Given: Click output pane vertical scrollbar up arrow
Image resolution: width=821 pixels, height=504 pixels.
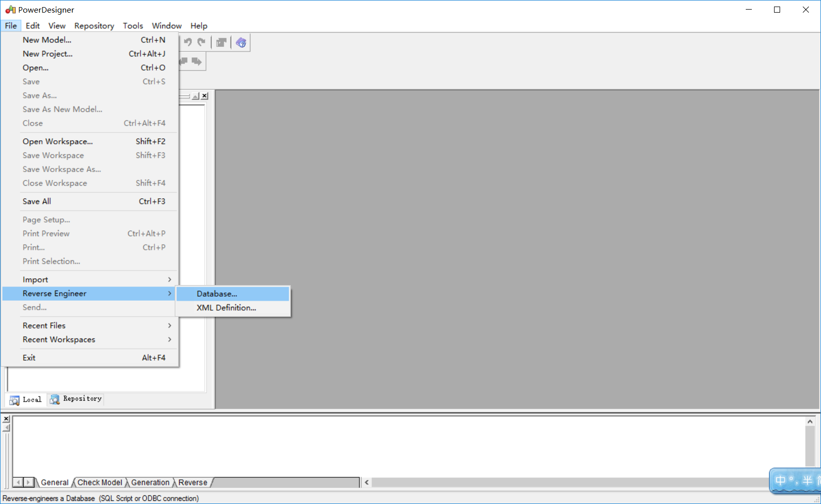Looking at the screenshot, I should pos(810,421).
